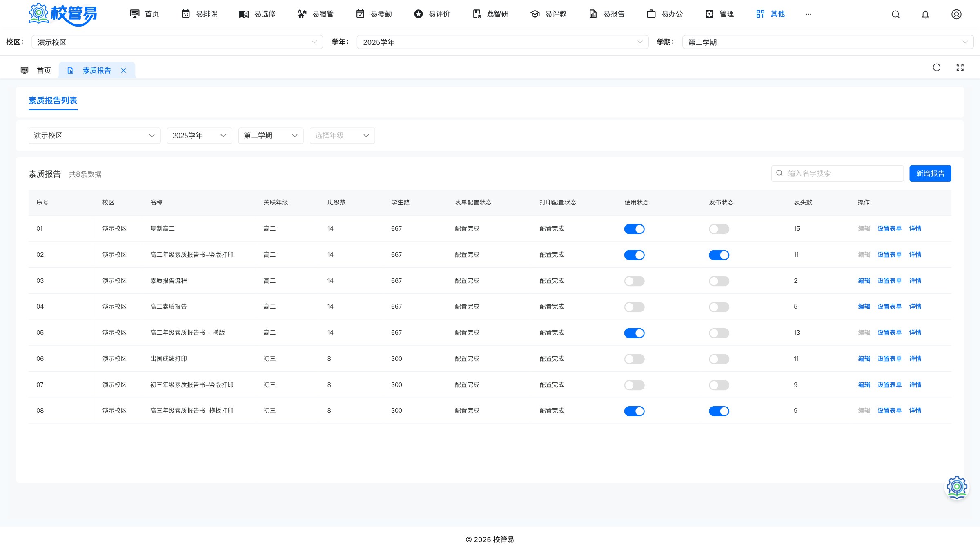Click 设置表单 for 复制高二
The image size is (980, 551).
889,229
